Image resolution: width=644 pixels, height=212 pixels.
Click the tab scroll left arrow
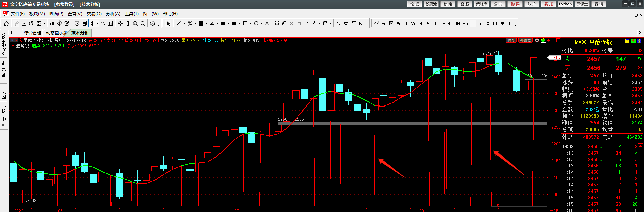pos(11,33)
